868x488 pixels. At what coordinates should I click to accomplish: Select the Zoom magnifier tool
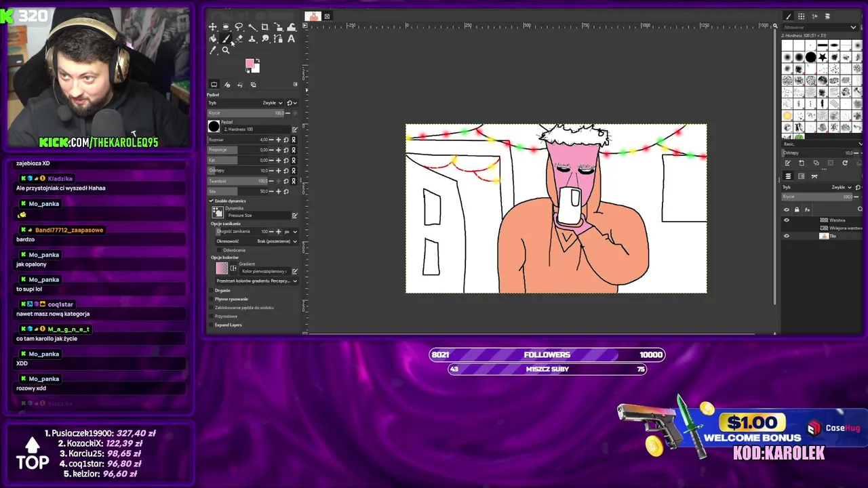coord(226,50)
